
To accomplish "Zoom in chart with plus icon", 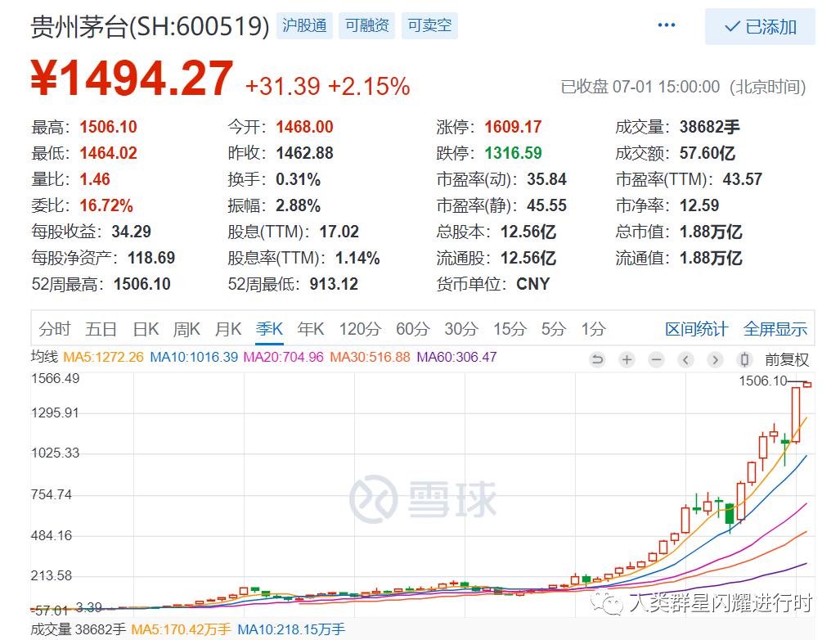I will (627, 359).
